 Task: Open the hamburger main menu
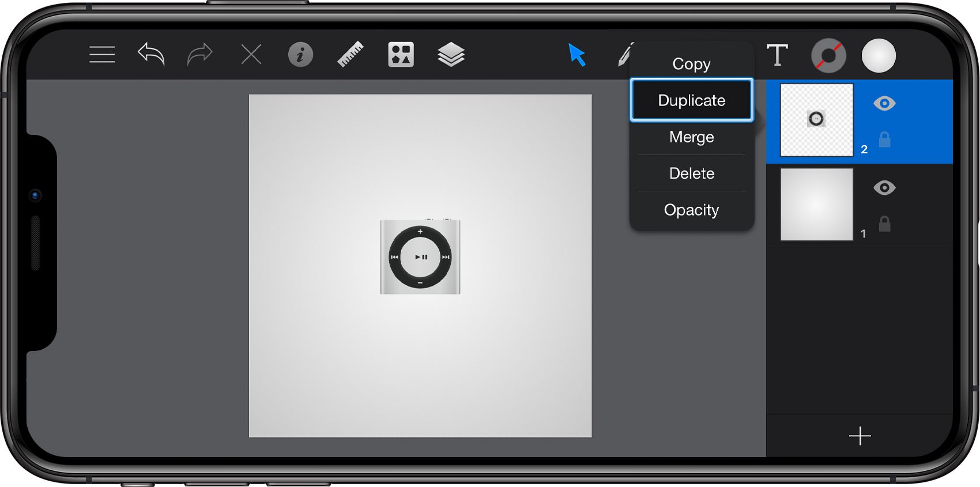[x=102, y=55]
